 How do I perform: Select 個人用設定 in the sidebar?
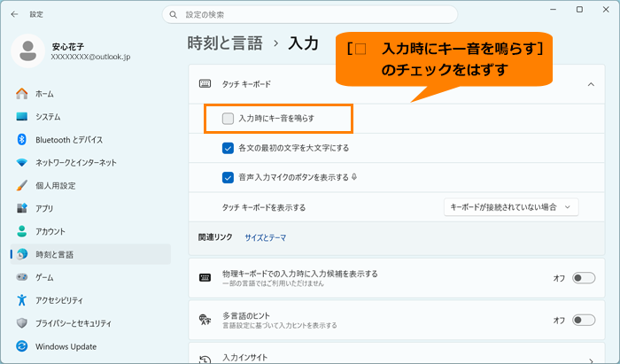point(90,185)
